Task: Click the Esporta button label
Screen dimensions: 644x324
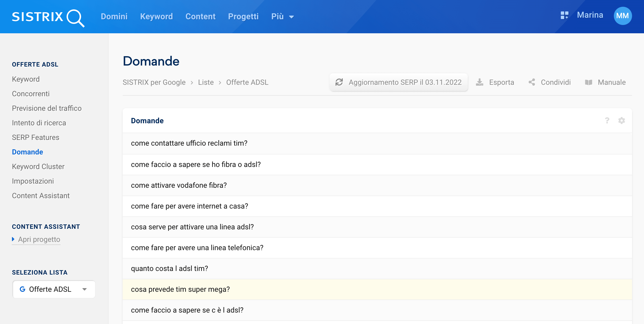Action: click(502, 82)
